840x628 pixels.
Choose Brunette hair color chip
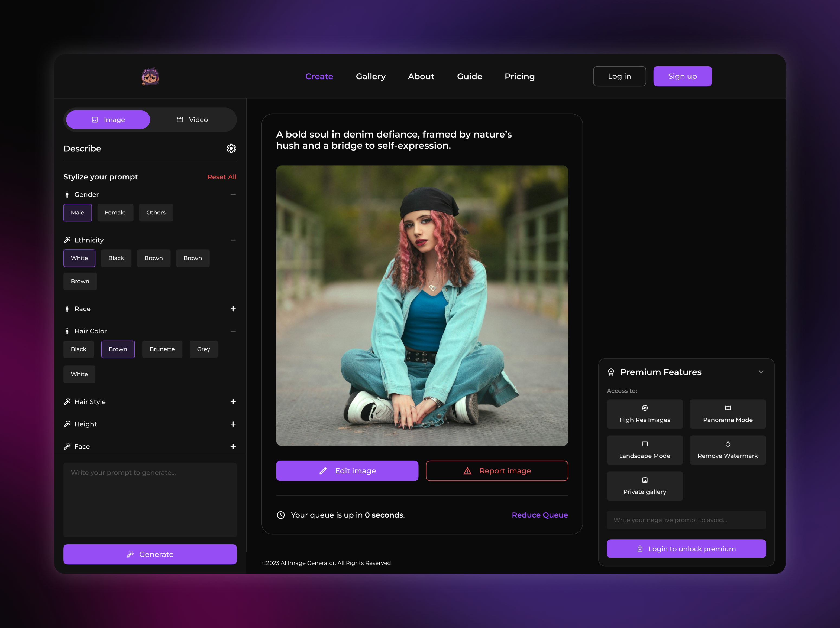[162, 349]
